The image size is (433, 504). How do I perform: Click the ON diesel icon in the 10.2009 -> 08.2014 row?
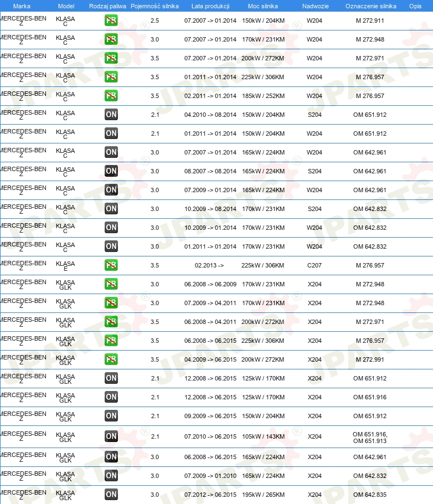coord(111,209)
